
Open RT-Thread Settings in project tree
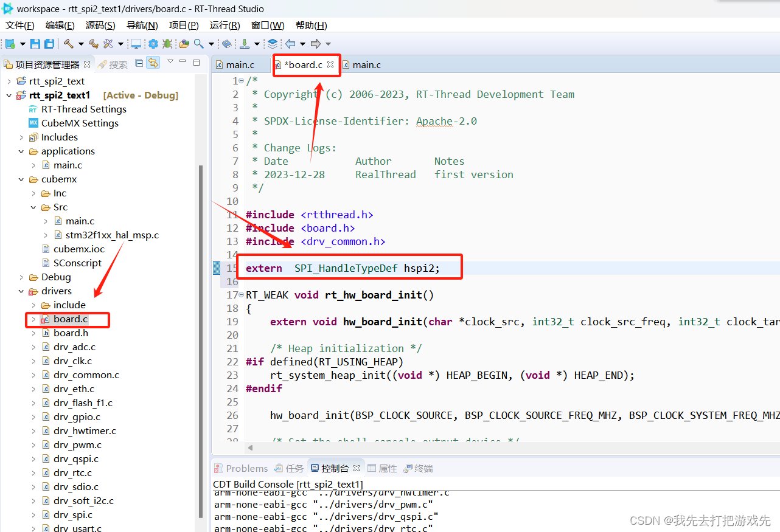tap(77, 109)
